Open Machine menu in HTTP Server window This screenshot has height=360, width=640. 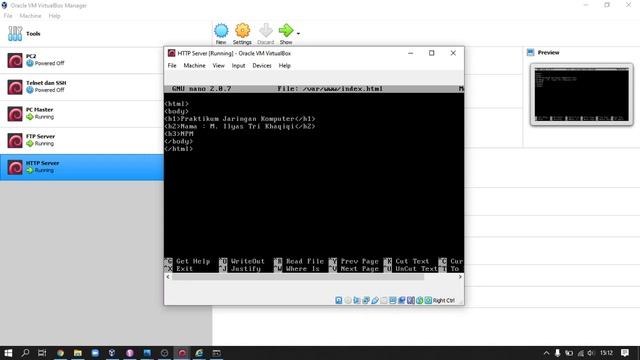point(194,65)
